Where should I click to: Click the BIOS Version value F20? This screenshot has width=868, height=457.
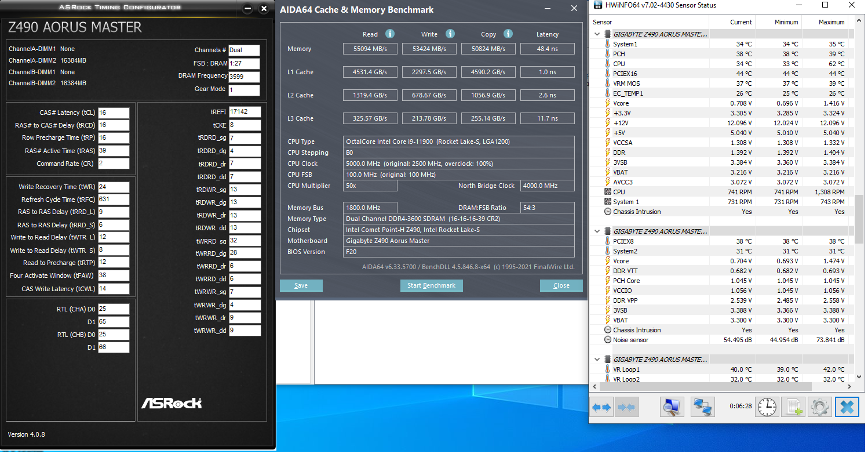pyautogui.click(x=459, y=252)
